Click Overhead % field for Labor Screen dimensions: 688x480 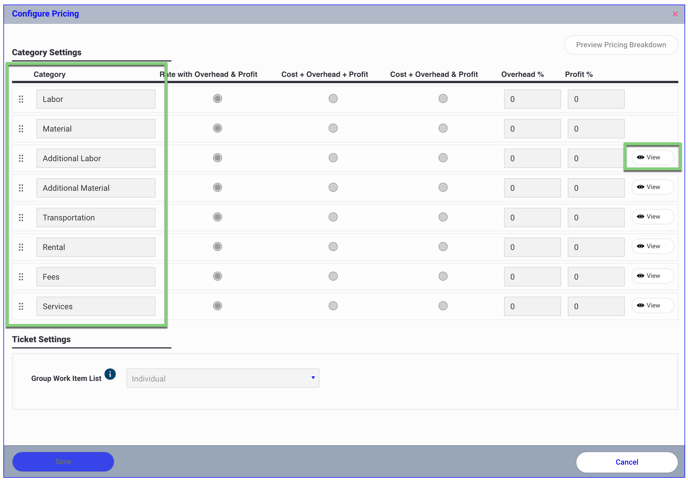click(532, 99)
